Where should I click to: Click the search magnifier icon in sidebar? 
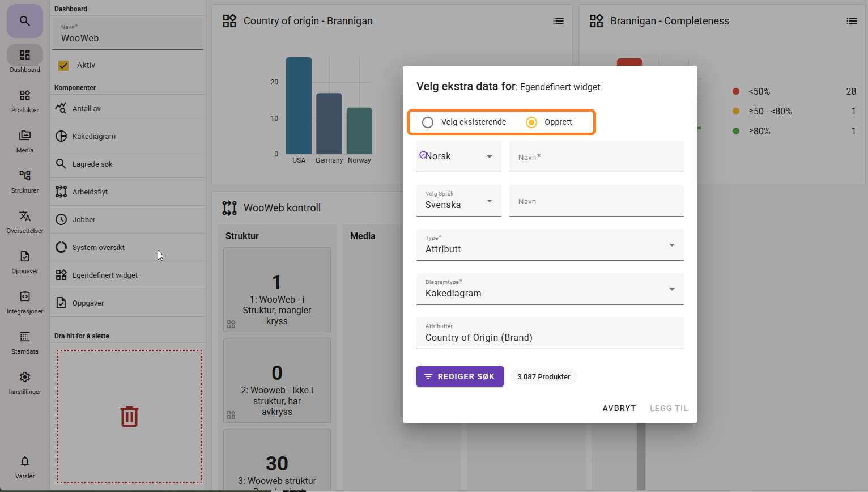click(x=24, y=21)
